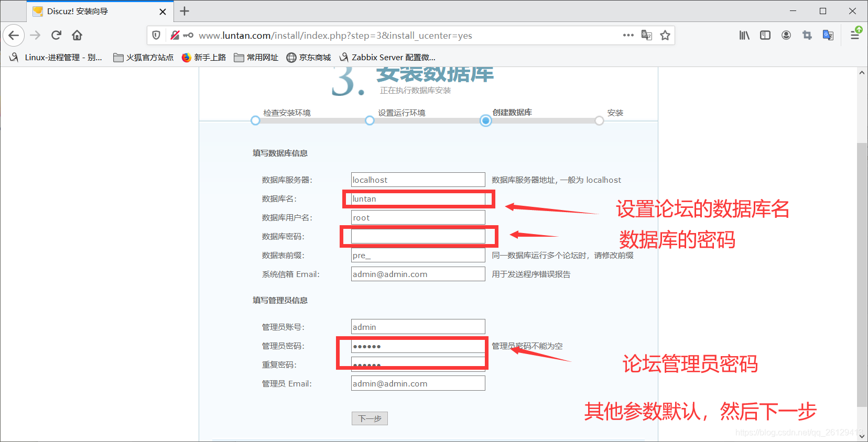The image size is (868, 442).
Task: Click the 重复密码 field
Action: pos(418,364)
